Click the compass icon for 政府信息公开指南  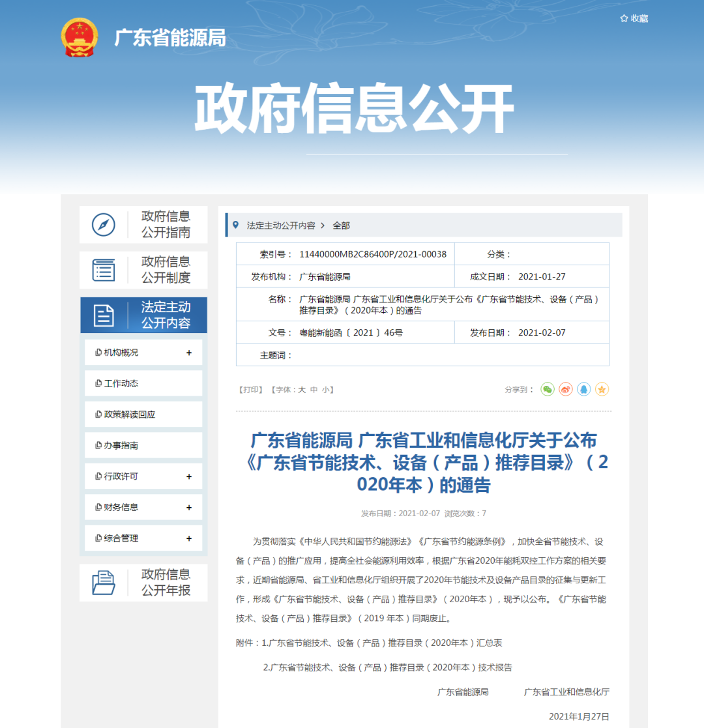(103, 225)
